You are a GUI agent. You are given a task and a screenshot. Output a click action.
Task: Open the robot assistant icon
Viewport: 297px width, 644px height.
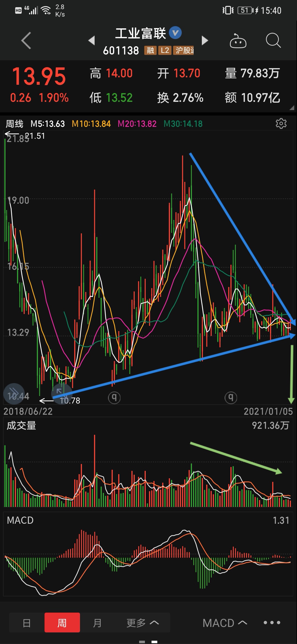tap(238, 40)
